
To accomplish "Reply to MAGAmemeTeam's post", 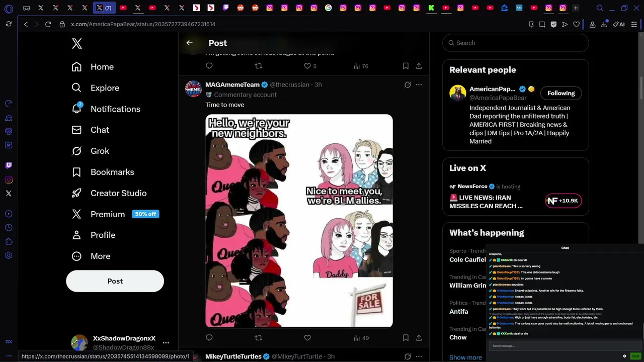I will tap(209, 338).
